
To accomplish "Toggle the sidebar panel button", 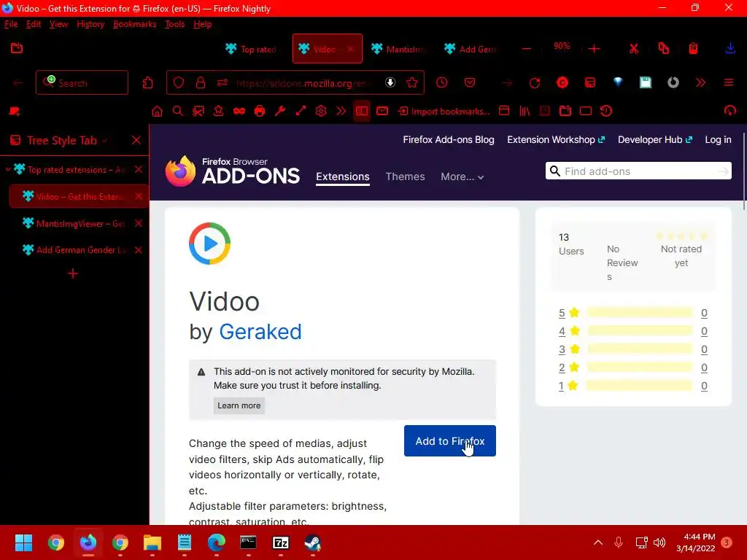I will 362,112.
